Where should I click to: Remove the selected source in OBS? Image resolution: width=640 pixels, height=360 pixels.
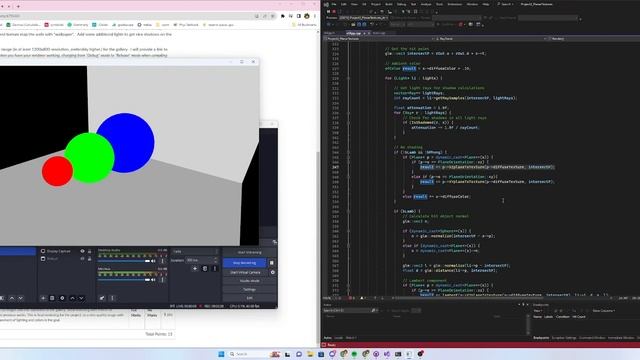[x=52, y=298]
